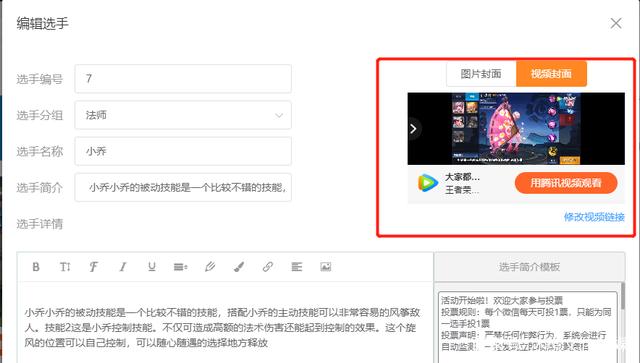640x363 pixels.
Task: Click the 修改视频链接 link
Action: point(594,217)
